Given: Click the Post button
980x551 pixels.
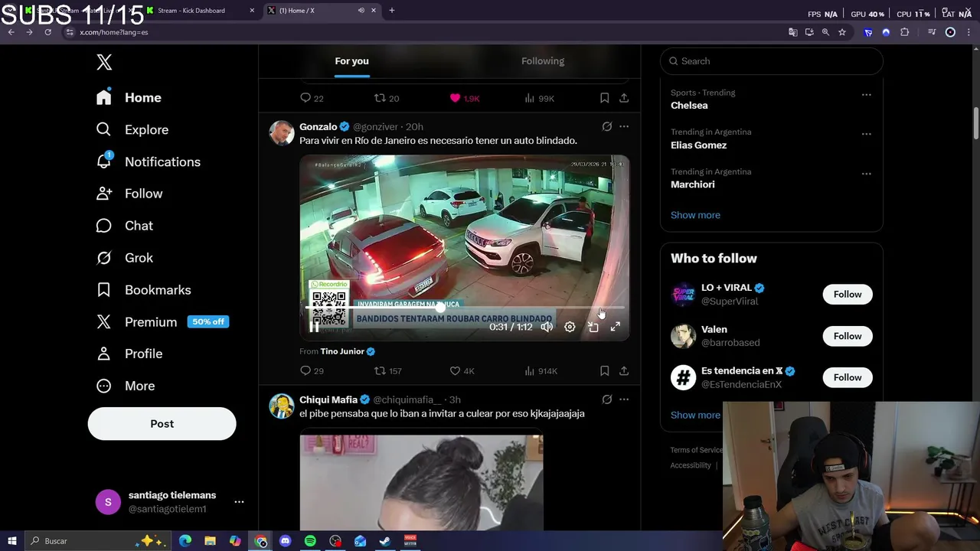Looking at the screenshot, I should click(x=162, y=423).
